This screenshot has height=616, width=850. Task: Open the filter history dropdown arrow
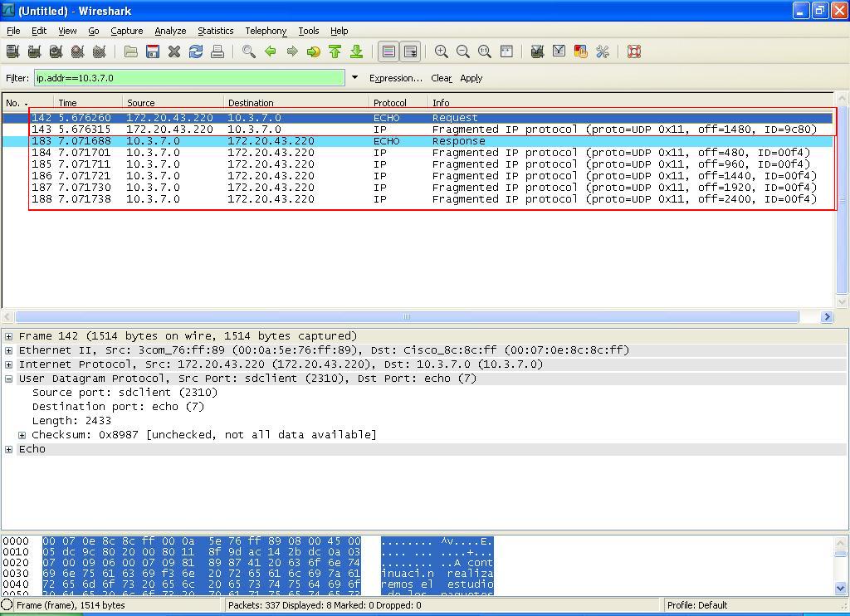click(354, 77)
